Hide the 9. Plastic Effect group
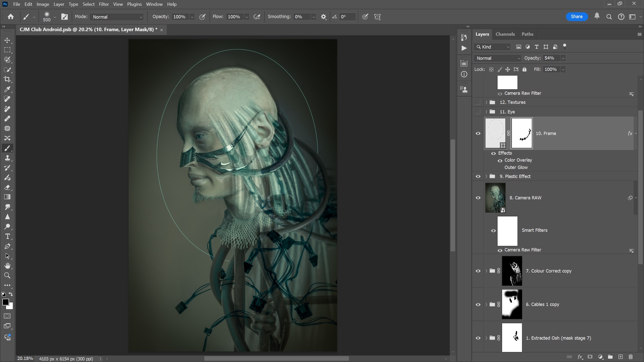644x362 pixels. coord(478,176)
